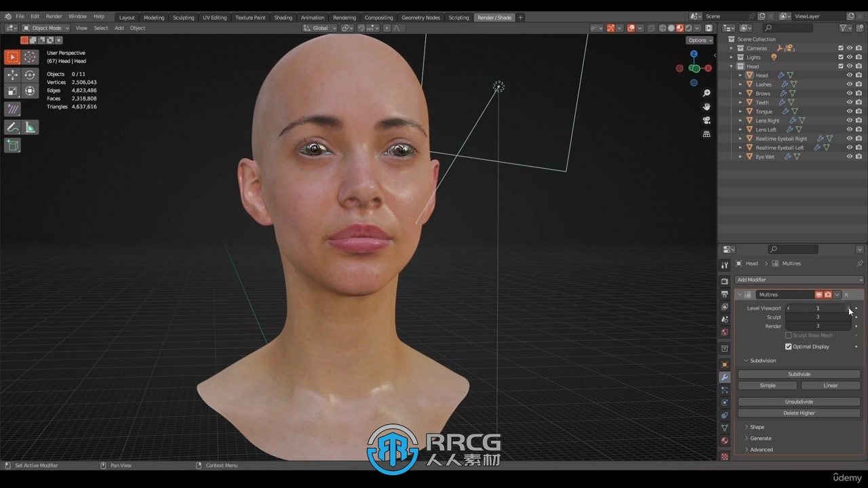Switch to the Shading workspace tab
Image resolution: width=868 pixels, height=488 pixels.
pyautogui.click(x=283, y=17)
